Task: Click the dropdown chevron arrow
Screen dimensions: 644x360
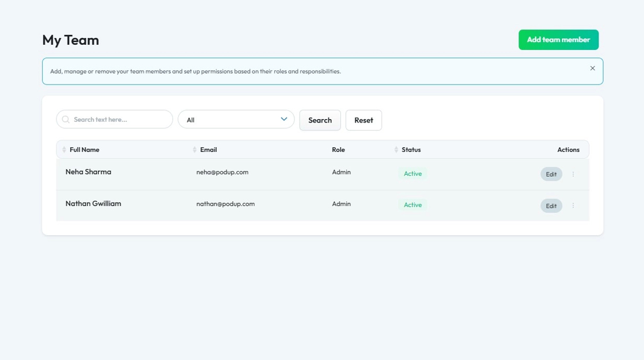Action: 283,119
